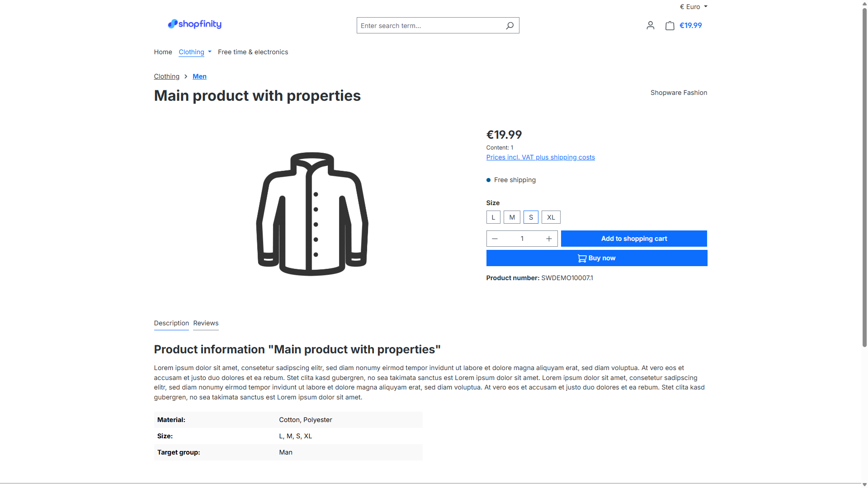Image resolution: width=868 pixels, height=488 pixels.
Task: Click Add to shopping cart button
Action: pos(634,239)
